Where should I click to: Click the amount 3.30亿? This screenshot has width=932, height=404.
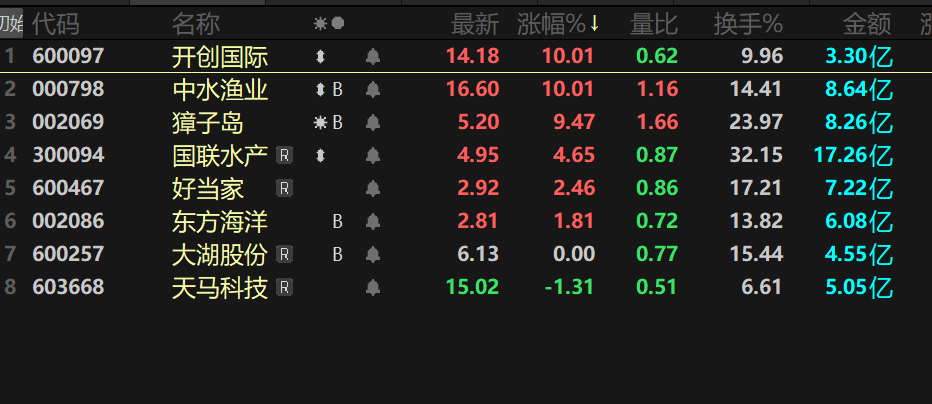coord(859,56)
